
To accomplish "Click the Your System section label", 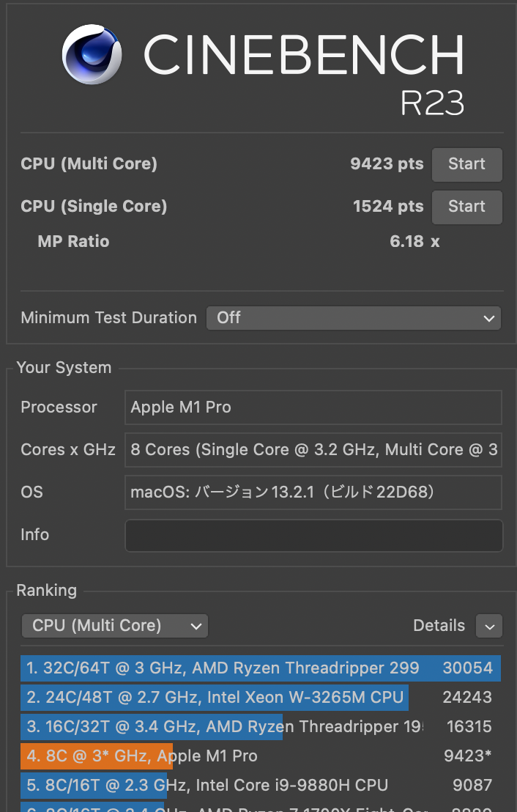I will click(64, 367).
